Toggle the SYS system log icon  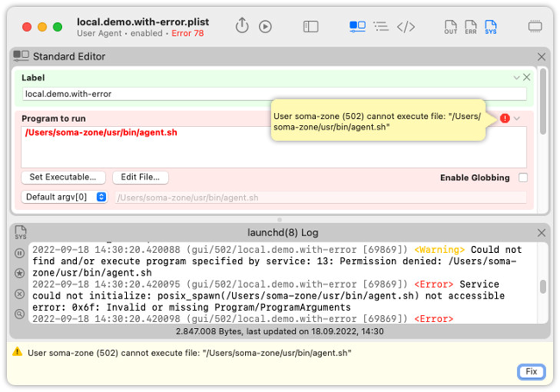(x=490, y=27)
